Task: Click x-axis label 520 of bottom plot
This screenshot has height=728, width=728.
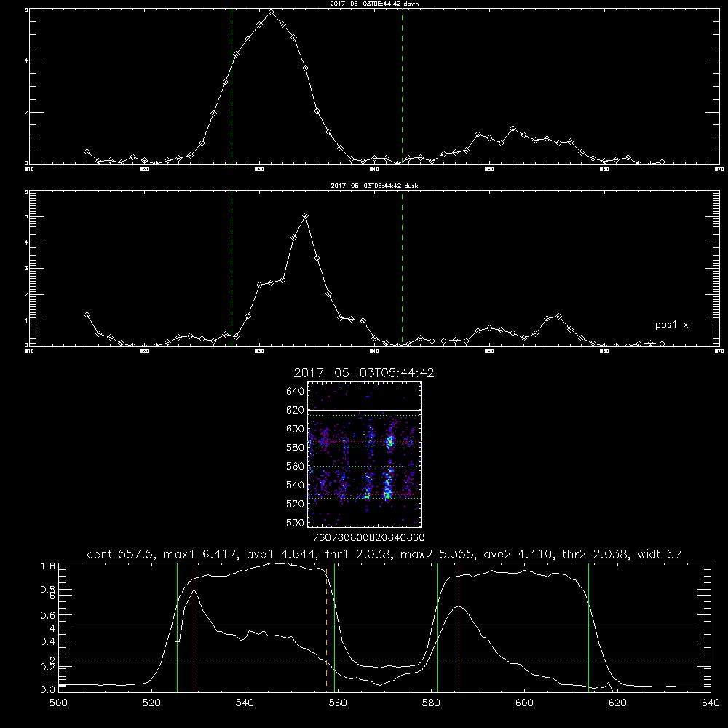Action: (x=151, y=703)
